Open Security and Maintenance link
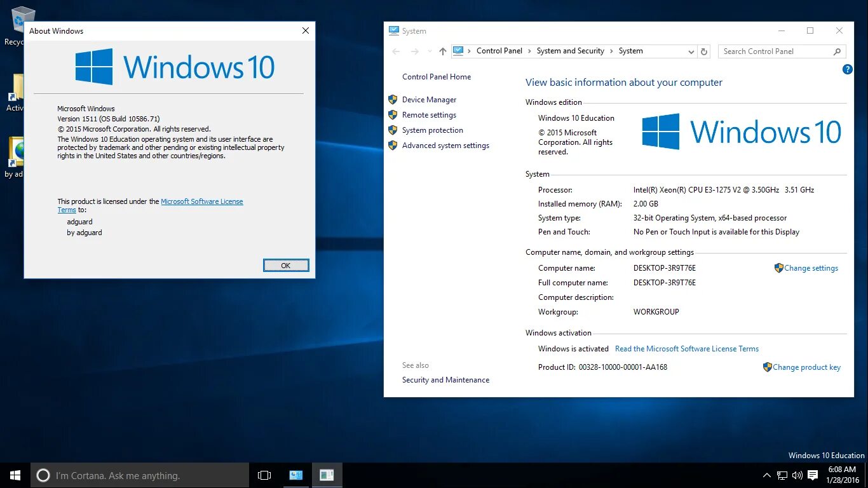Screen dimensions: 868x488 (x=445, y=380)
